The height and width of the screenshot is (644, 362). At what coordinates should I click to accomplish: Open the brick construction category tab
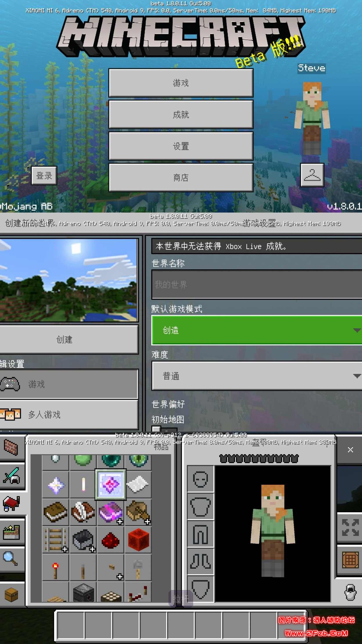pyautogui.click(x=12, y=447)
